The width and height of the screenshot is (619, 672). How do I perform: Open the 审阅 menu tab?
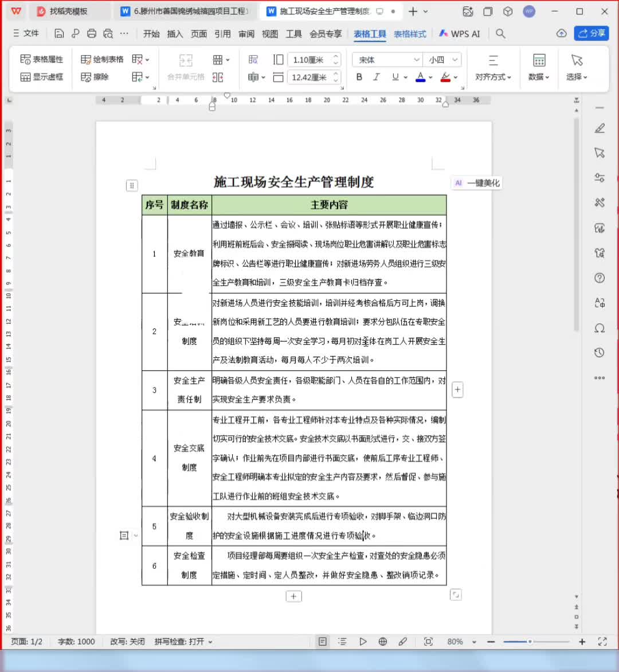[246, 34]
